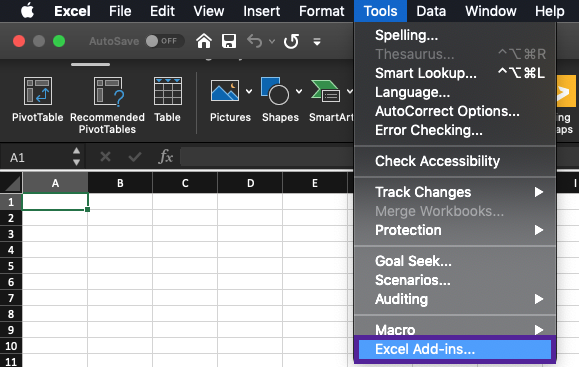Open the Help menu
The width and height of the screenshot is (579, 367).
(x=549, y=11)
